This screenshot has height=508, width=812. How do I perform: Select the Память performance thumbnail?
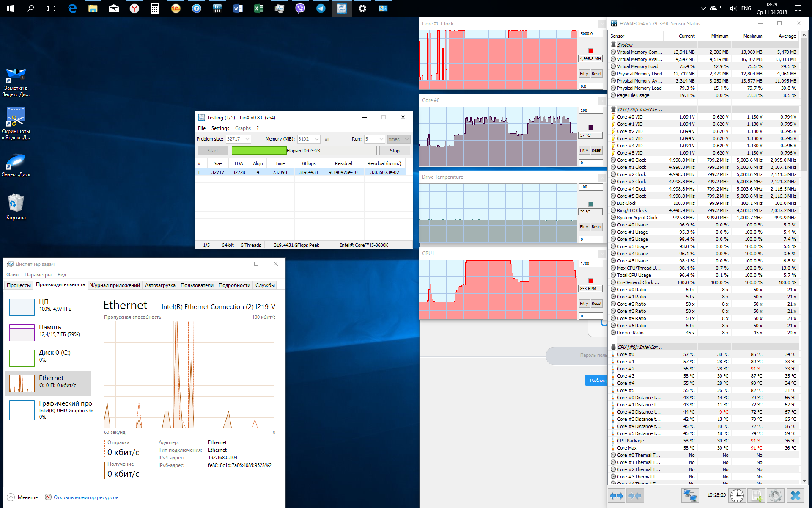[22, 333]
